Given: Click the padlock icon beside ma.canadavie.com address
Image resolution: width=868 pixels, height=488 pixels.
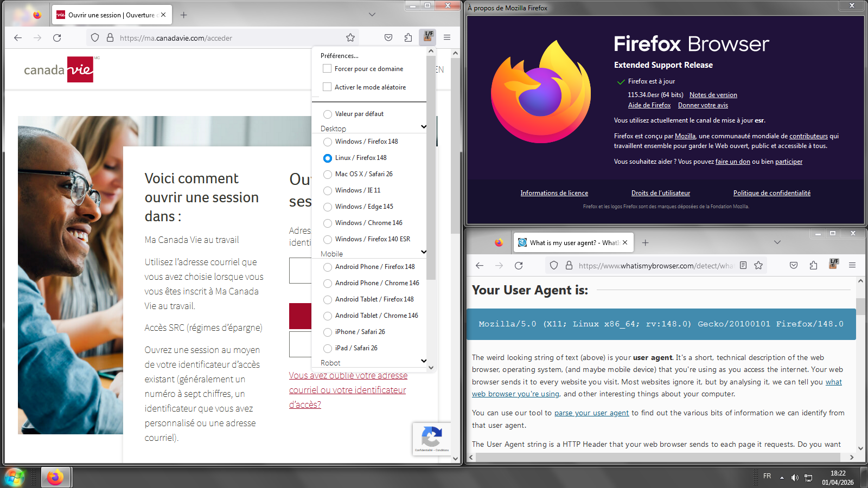Looking at the screenshot, I should tap(110, 37).
